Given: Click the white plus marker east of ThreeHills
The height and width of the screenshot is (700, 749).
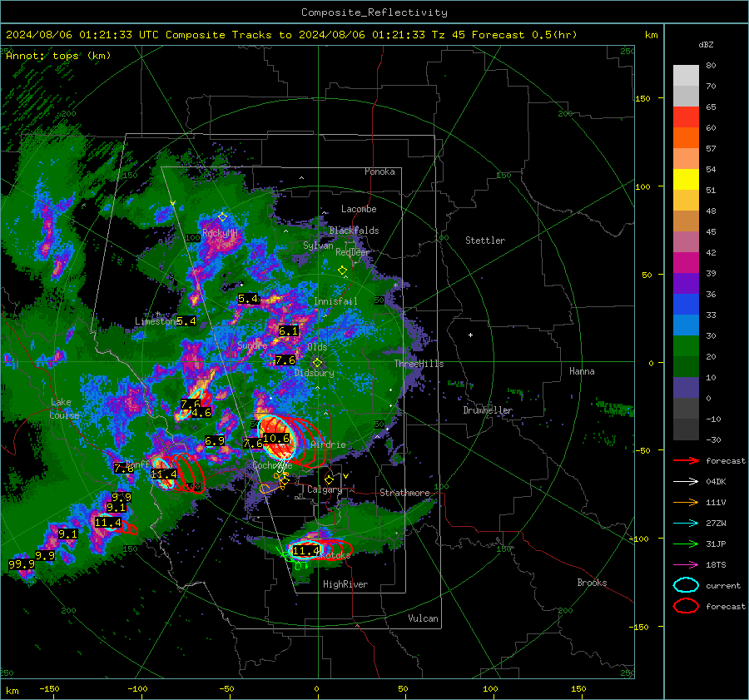Looking at the screenshot, I should [x=470, y=335].
